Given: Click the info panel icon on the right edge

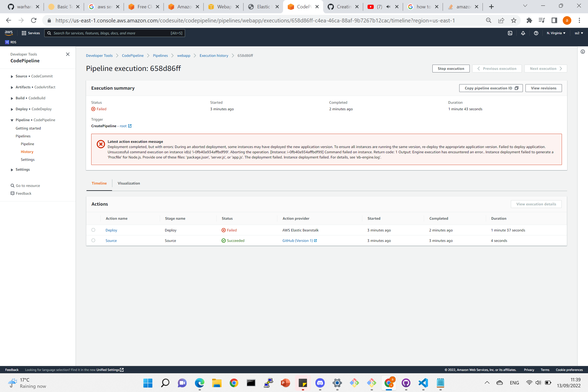Looking at the screenshot, I should coord(583,52).
